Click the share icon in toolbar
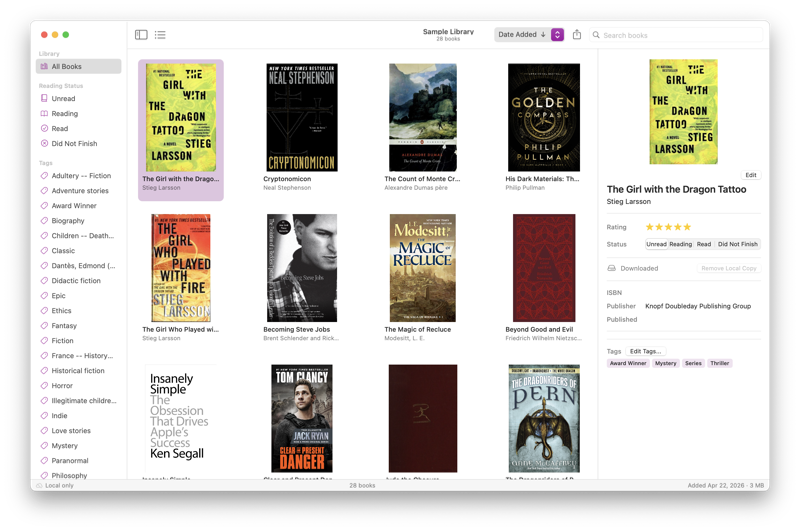800x531 pixels. (x=577, y=35)
